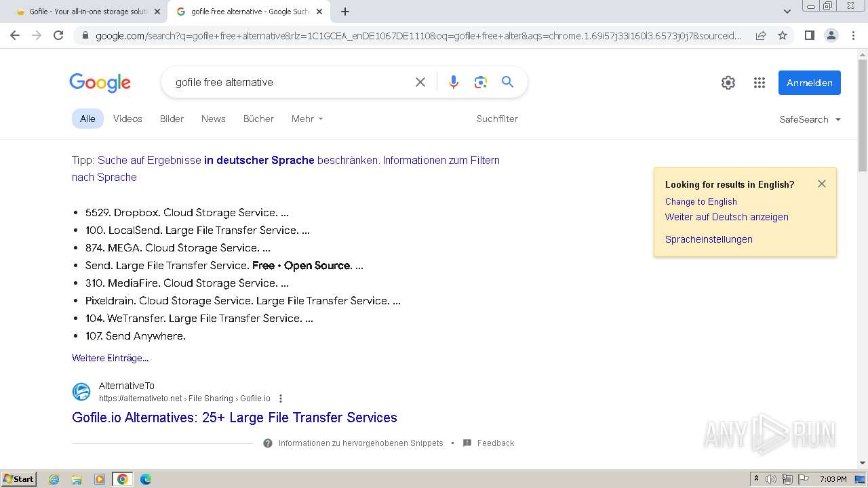Open a new tab with plus icon
The height and width of the screenshot is (488, 868).
pyautogui.click(x=345, y=12)
